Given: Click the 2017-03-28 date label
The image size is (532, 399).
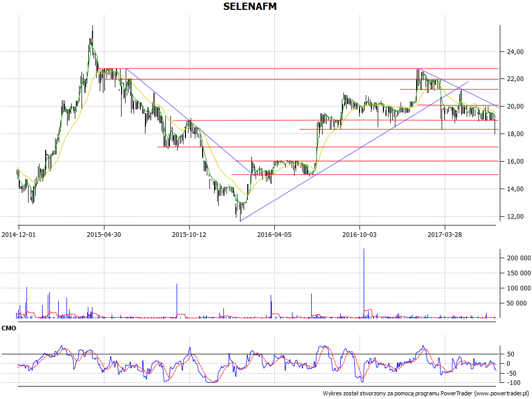Looking at the screenshot, I should point(445,234).
